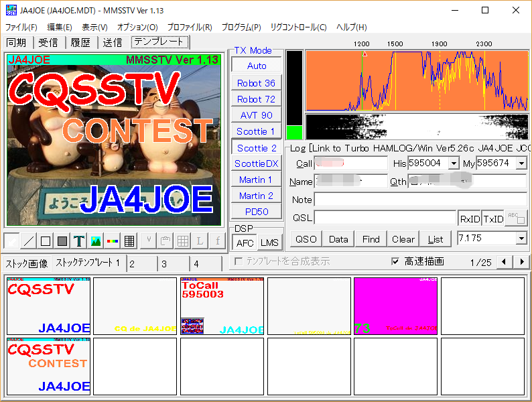Toggle LMS filter in DSP group
532x402 pixels.
pyautogui.click(x=269, y=243)
